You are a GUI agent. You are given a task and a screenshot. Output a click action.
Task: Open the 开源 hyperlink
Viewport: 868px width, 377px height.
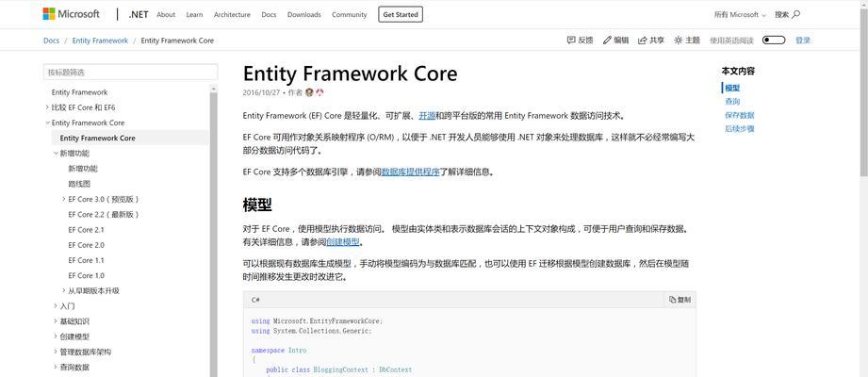coord(427,116)
